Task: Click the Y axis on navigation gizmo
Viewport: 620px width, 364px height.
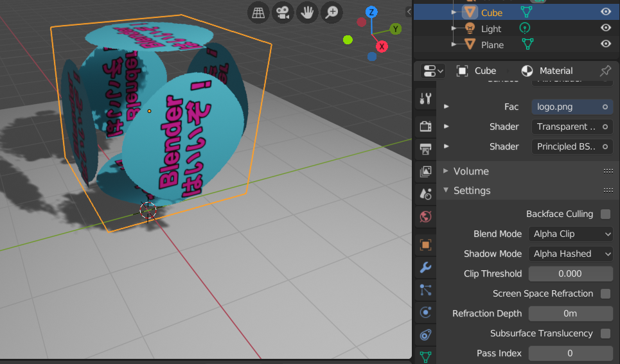Action: [395, 29]
